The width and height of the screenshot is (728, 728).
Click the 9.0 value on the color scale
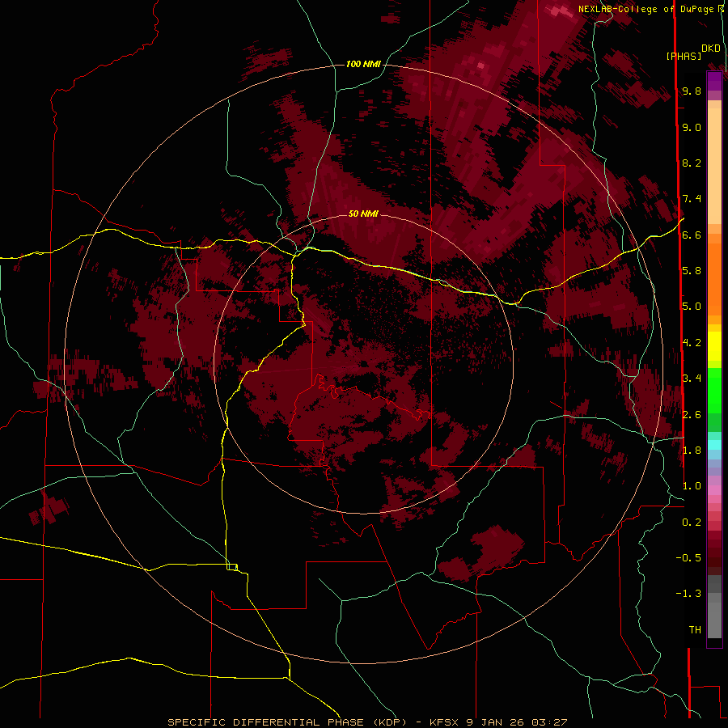692,127
